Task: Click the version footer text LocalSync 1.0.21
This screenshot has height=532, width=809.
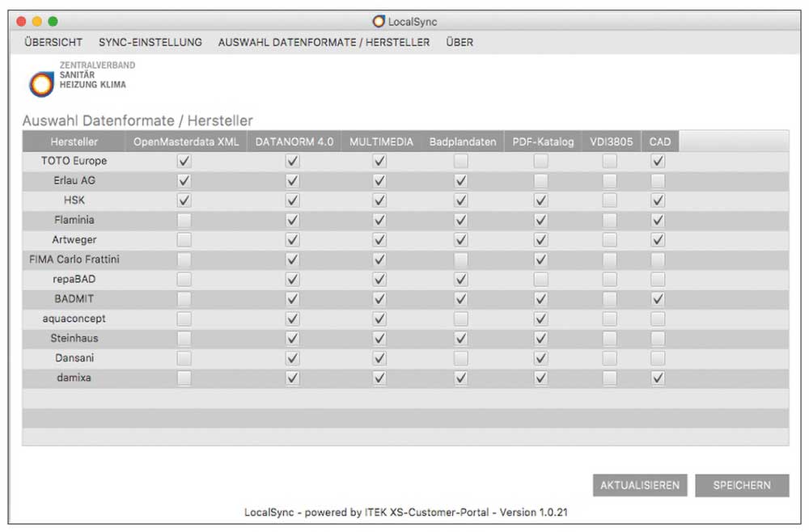Action: coord(405,513)
